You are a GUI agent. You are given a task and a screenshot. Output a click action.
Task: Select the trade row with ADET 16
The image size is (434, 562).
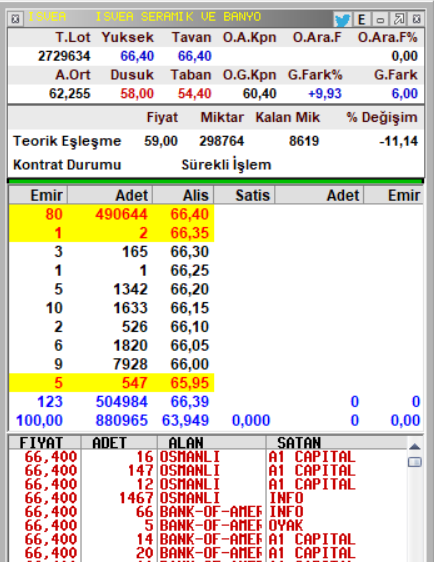click(208, 457)
